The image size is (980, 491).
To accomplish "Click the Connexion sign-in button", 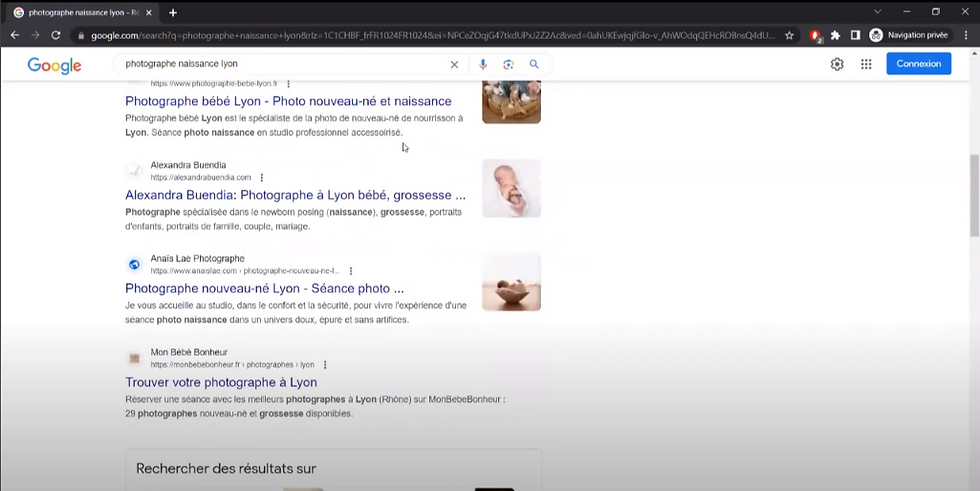I will point(919,64).
